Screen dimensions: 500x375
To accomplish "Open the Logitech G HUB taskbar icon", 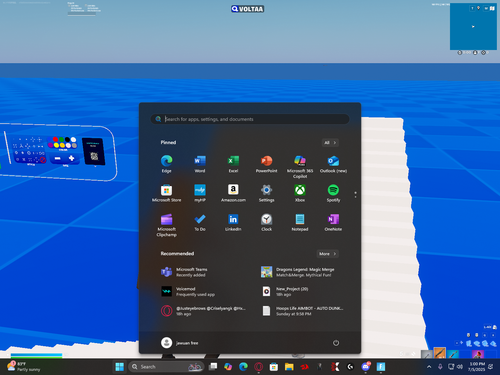I will (x=350, y=367).
